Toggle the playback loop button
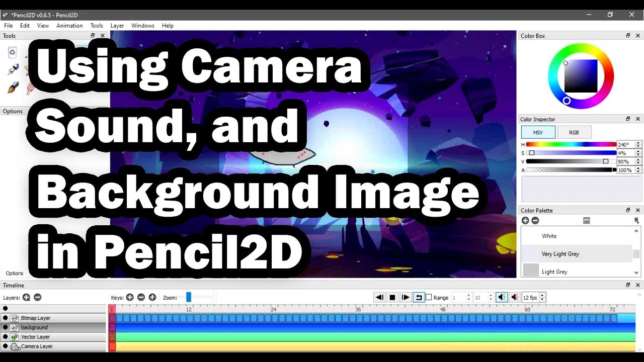 (419, 298)
